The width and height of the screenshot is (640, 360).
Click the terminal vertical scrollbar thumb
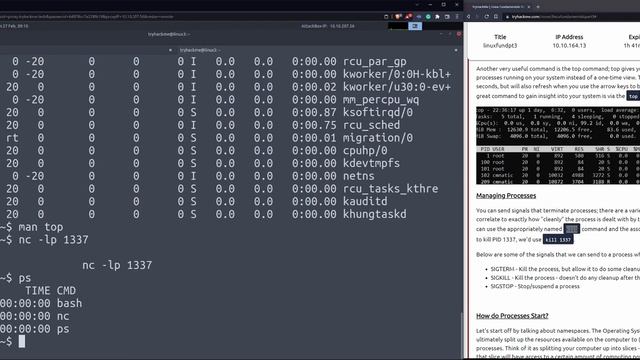[462, 336]
